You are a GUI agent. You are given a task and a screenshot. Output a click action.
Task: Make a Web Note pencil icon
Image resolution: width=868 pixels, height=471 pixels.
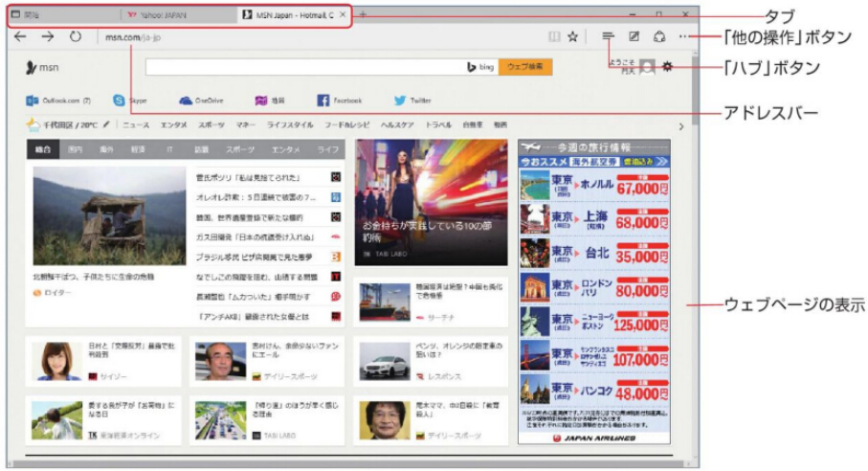(634, 36)
